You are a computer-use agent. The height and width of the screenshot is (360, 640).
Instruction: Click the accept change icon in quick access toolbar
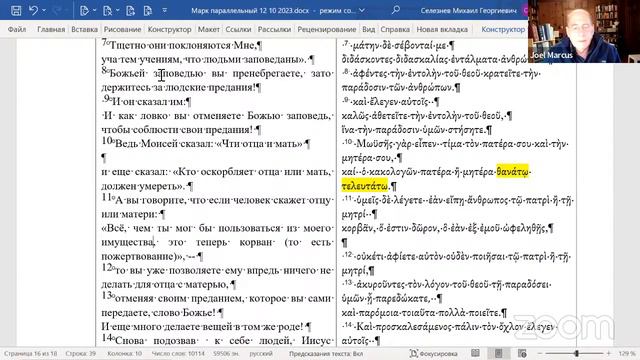pyautogui.click(x=84, y=11)
